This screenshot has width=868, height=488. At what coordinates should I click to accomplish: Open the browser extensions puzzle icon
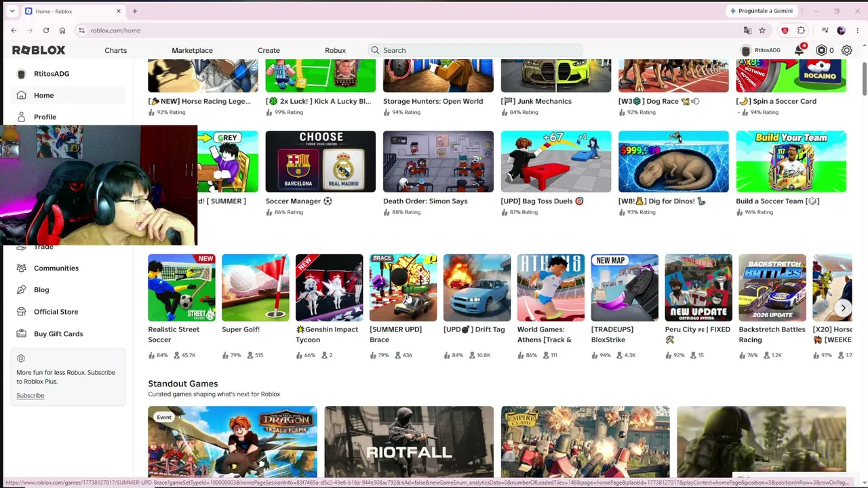point(801,30)
